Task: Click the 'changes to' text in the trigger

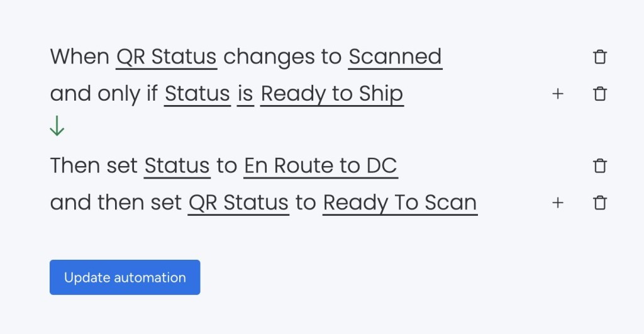Action: [x=282, y=57]
